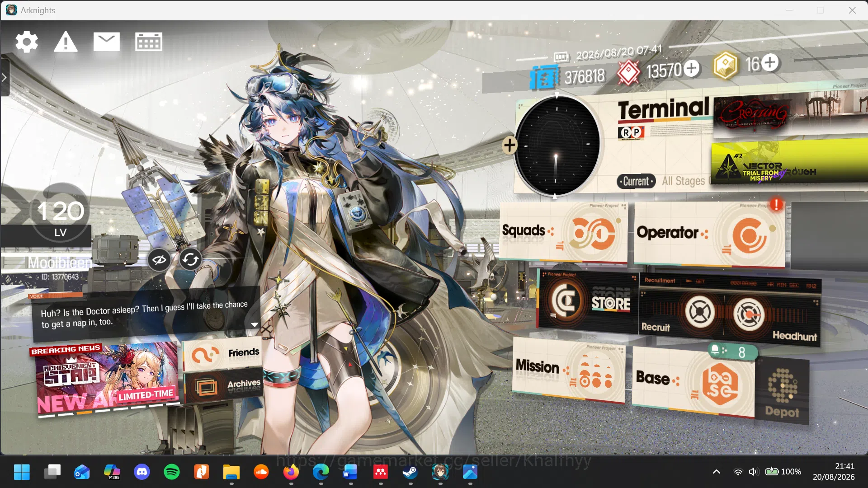Expand the voice dialogue dropdown arrow
Screen dimensions: 868x488
click(x=255, y=324)
